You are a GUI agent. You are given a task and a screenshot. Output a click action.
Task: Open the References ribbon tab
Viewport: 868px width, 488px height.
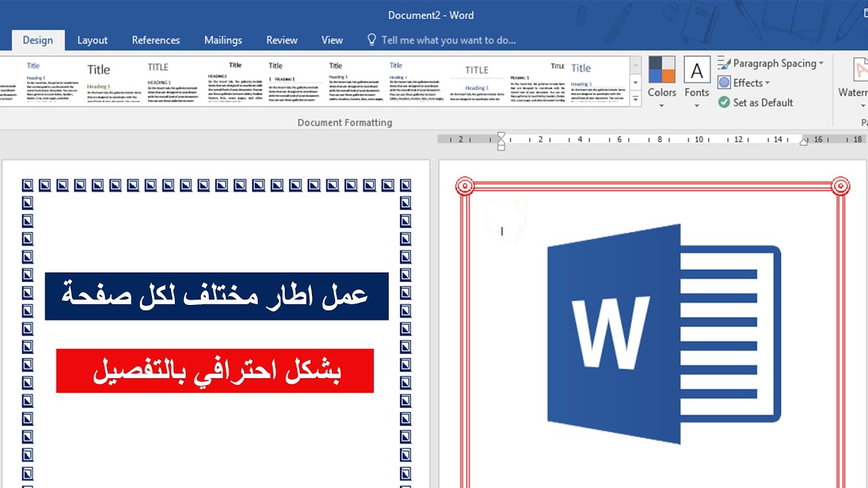click(x=156, y=40)
